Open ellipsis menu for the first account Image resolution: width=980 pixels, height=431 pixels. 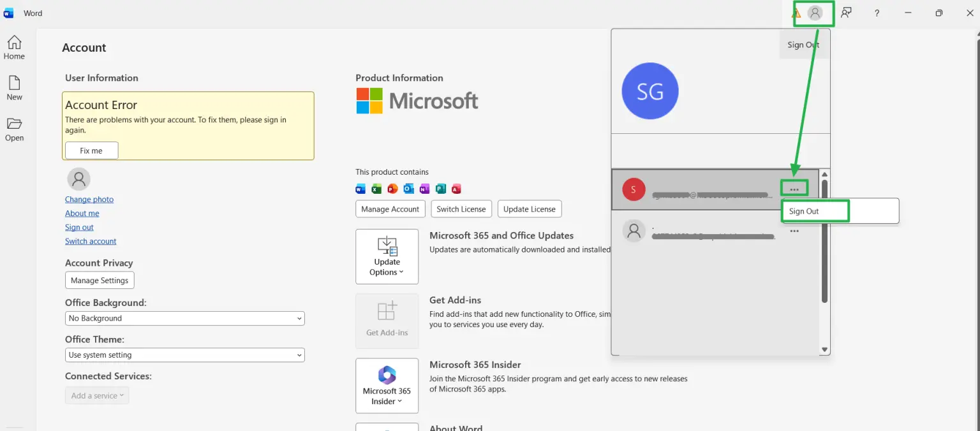tap(794, 189)
